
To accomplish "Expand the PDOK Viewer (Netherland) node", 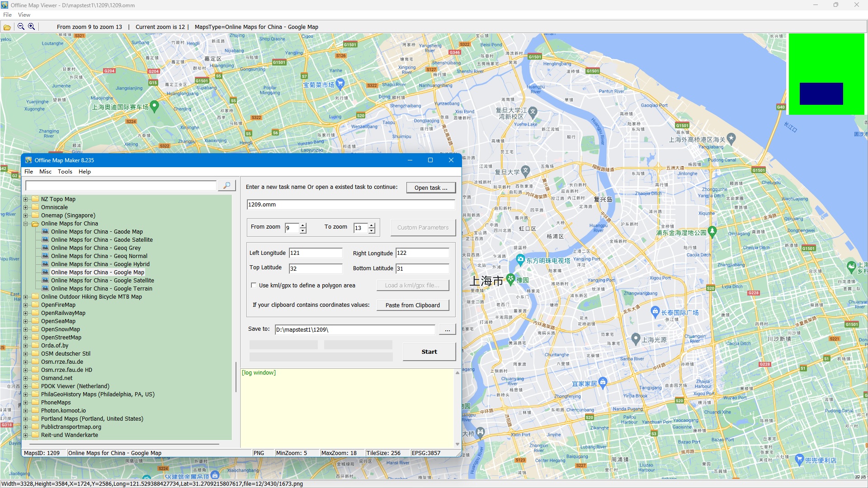I will click(x=26, y=386).
